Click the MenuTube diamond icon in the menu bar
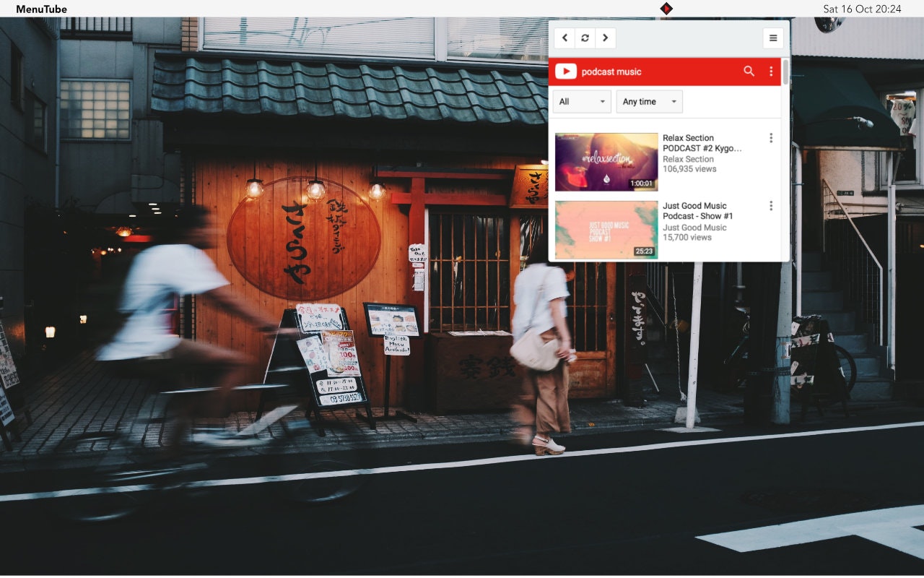This screenshot has height=578, width=924. pos(666,9)
